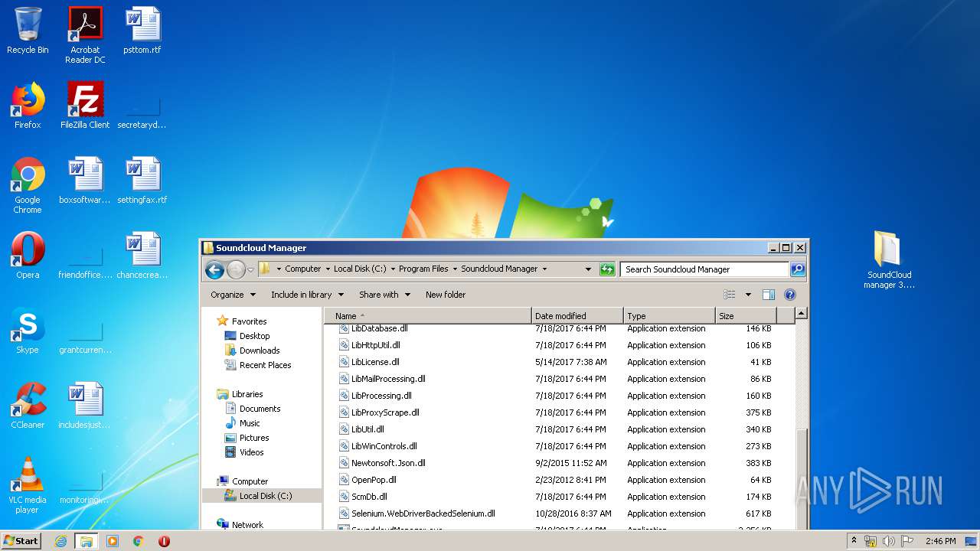The height and width of the screenshot is (551, 980).
Task: Launch Skype desktop shortcut
Action: coord(28,331)
